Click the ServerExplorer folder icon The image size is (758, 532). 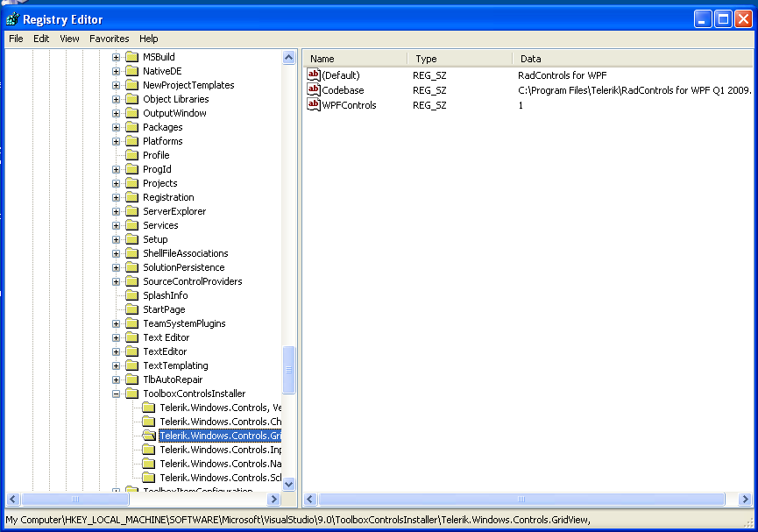coord(132,211)
